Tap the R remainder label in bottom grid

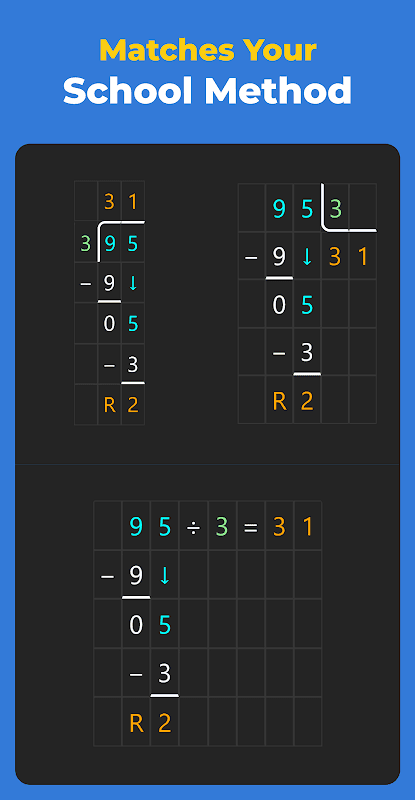136,723
